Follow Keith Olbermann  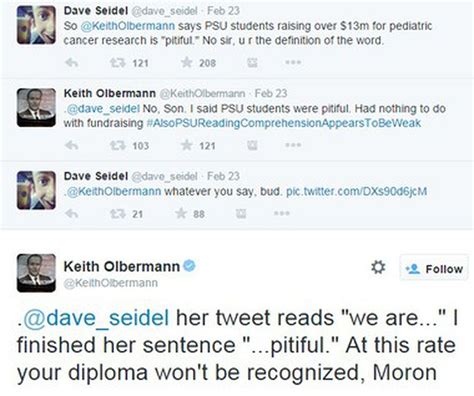(434, 268)
